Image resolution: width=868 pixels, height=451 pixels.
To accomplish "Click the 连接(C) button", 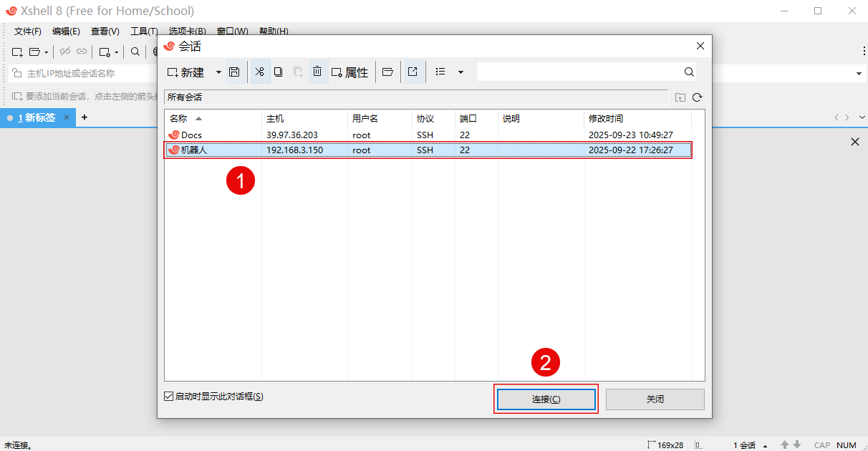I will pyautogui.click(x=546, y=399).
